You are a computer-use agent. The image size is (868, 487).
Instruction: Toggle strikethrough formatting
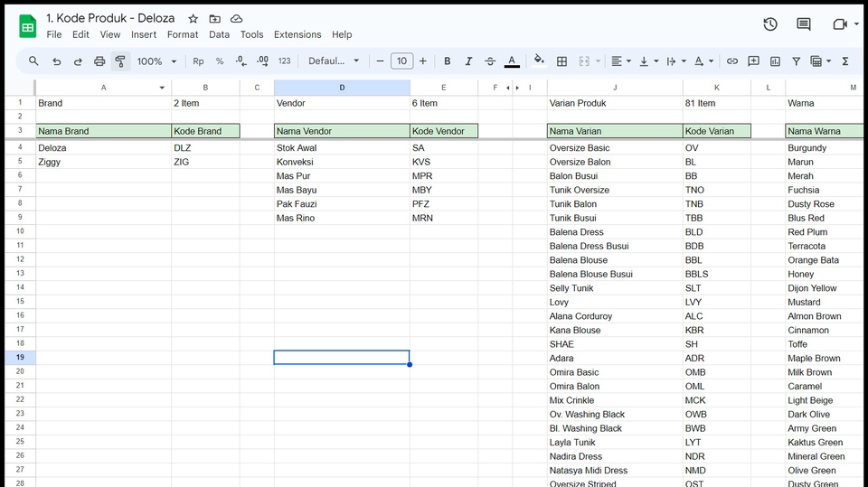coord(490,61)
